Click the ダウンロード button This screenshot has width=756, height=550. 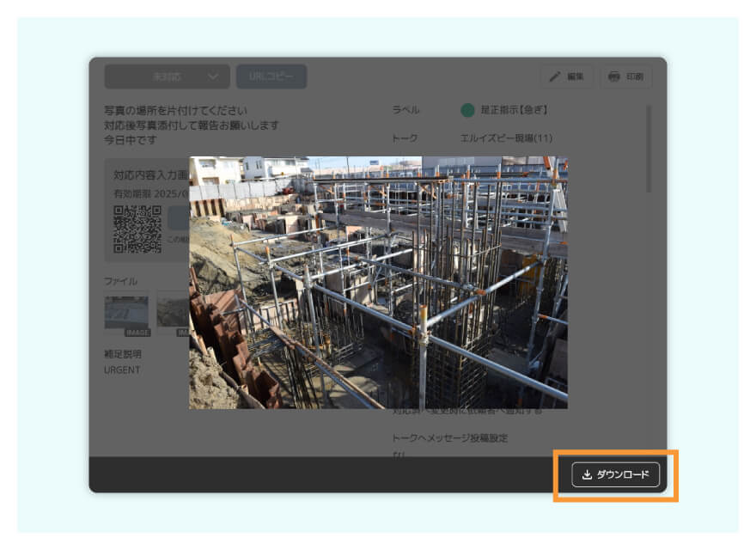tap(615, 474)
